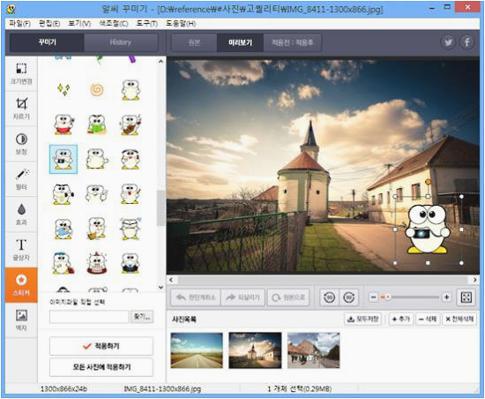This screenshot has width=485, height=399.
Task: Open the 필터 magic wand filter tool
Action: 21,180
